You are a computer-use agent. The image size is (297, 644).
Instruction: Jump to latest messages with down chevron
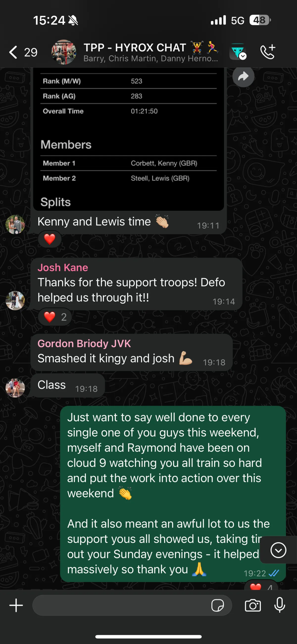278,550
